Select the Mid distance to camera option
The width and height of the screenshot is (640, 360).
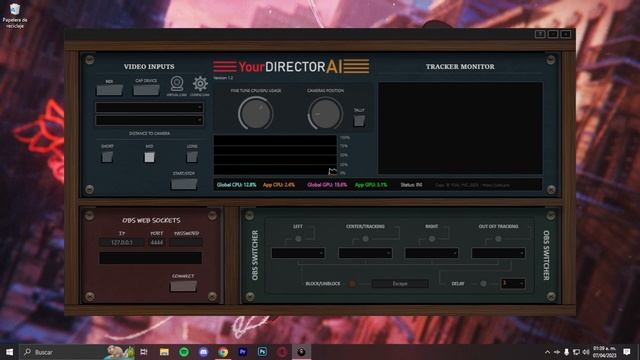tap(149, 157)
